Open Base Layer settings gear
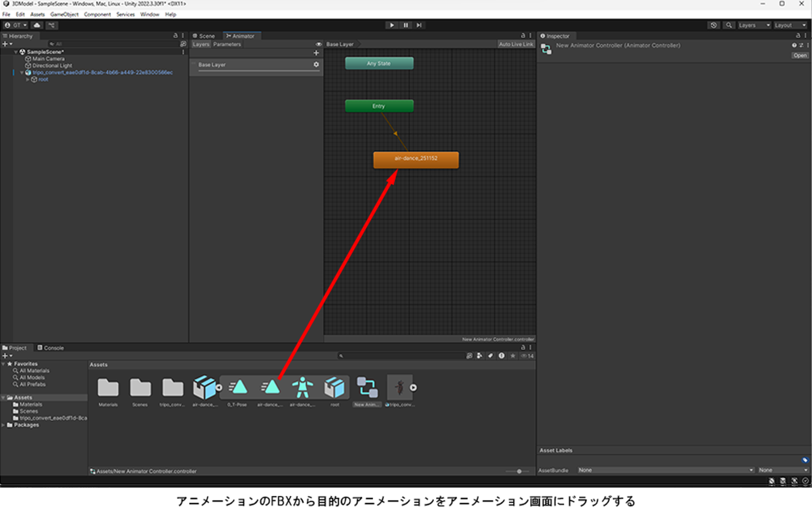The width and height of the screenshot is (812, 514). [x=316, y=65]
